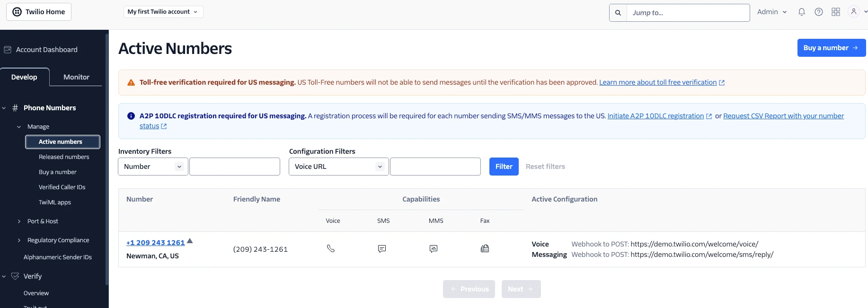Select Active numbers in the sidebar

coord(62,142)
